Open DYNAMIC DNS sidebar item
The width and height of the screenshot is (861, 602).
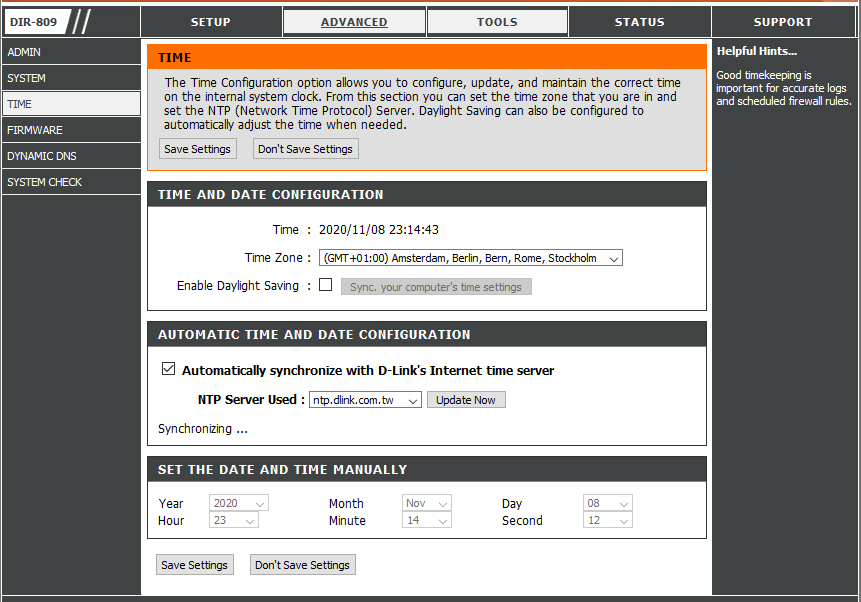[71, 156]
